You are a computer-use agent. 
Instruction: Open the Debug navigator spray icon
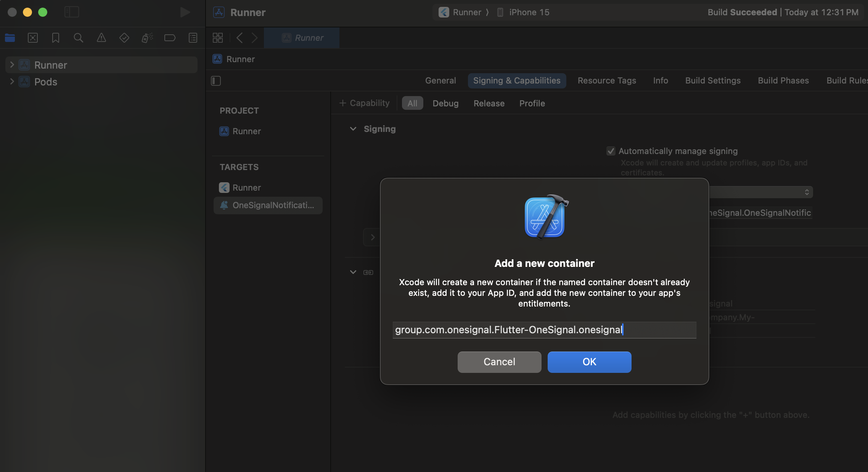147,38
